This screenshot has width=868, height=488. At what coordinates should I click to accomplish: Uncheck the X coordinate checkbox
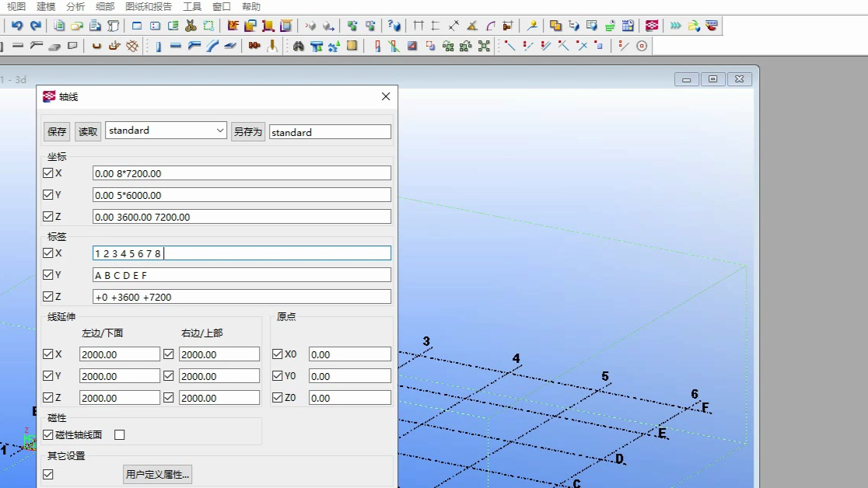coord(48,173)
